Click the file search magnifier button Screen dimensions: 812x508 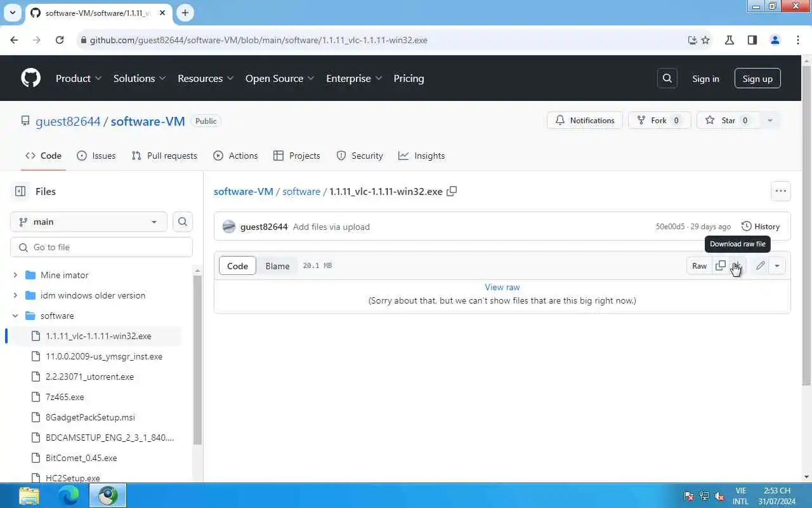pyautogui.click(x=182, y=222)
